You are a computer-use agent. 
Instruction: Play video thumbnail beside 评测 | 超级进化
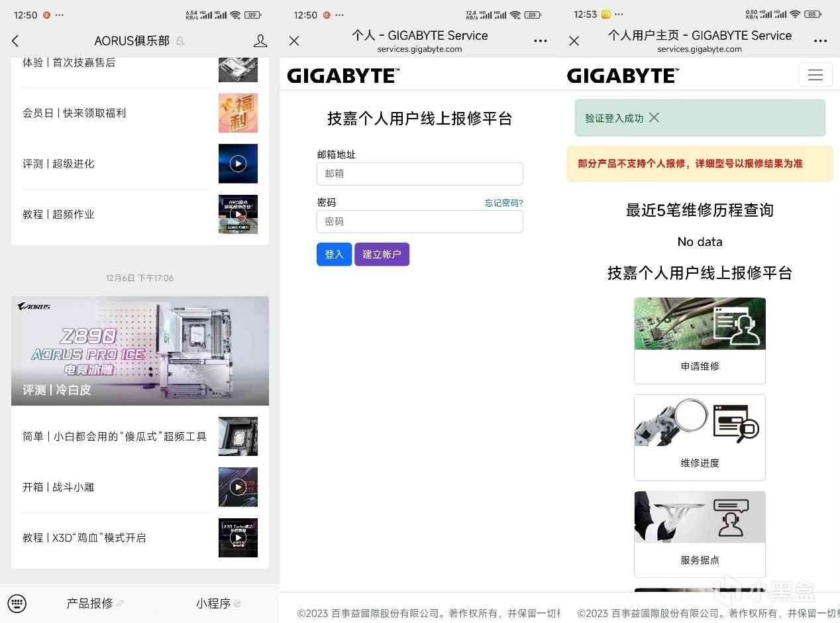(x=238, y=164)
